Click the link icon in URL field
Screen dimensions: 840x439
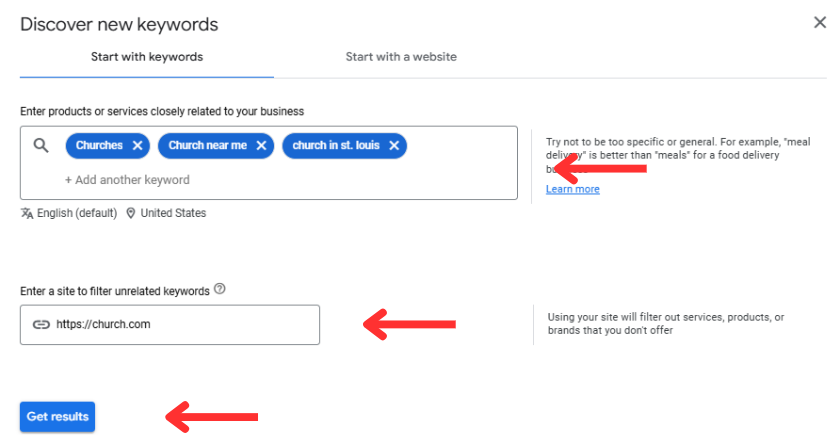pyautogui.click(x=41, y=324)
